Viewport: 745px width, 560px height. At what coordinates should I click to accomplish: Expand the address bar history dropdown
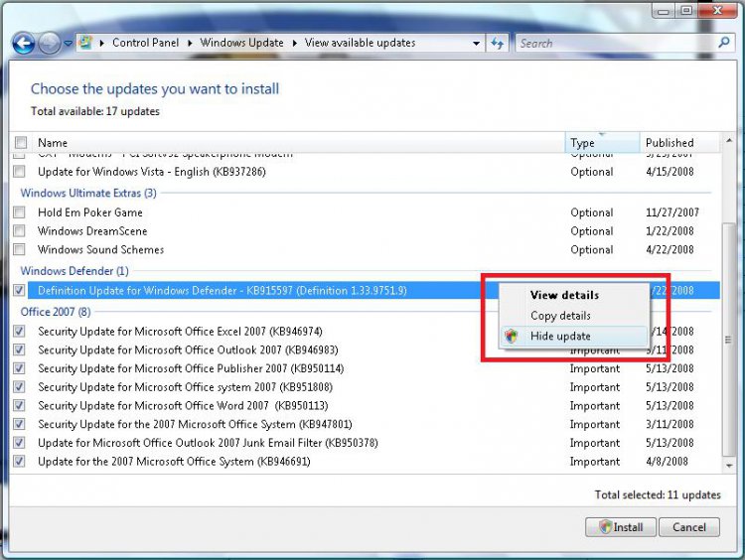tap(476, 44)
